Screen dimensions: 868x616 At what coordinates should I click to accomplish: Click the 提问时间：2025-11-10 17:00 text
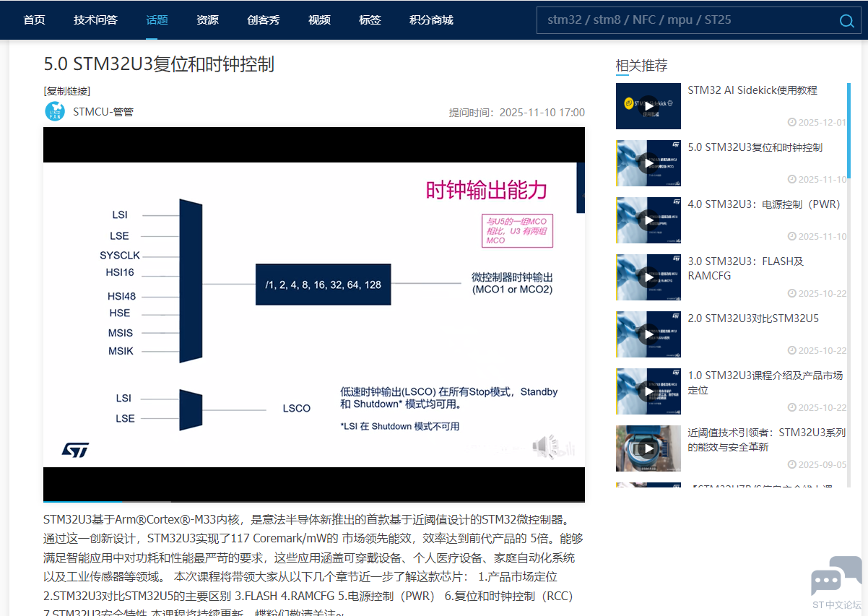(x=517, y=113)
